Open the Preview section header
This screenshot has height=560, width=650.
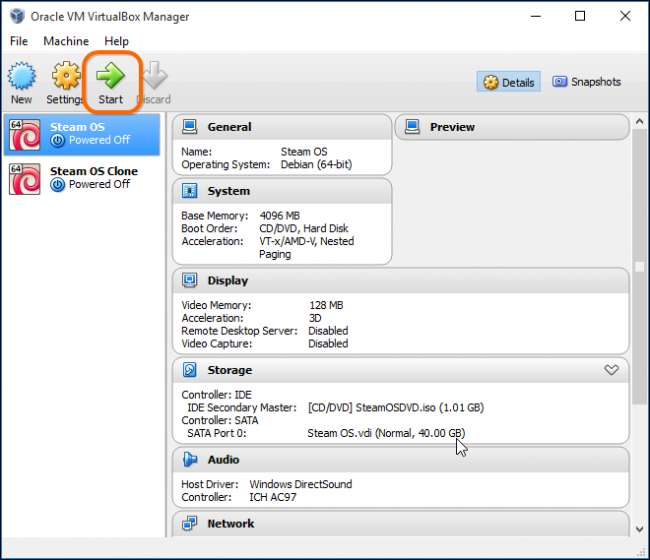[512, 127]
